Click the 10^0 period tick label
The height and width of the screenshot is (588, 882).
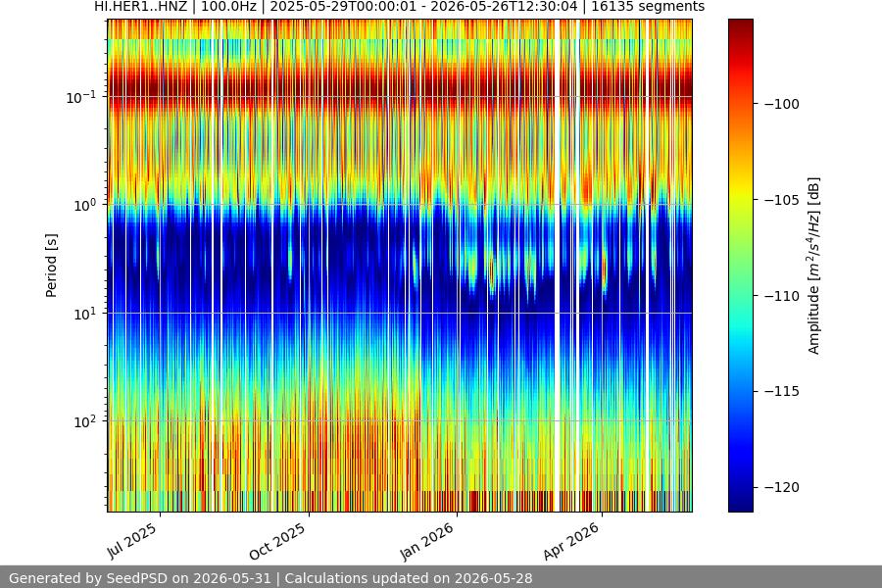pos(84,205)
